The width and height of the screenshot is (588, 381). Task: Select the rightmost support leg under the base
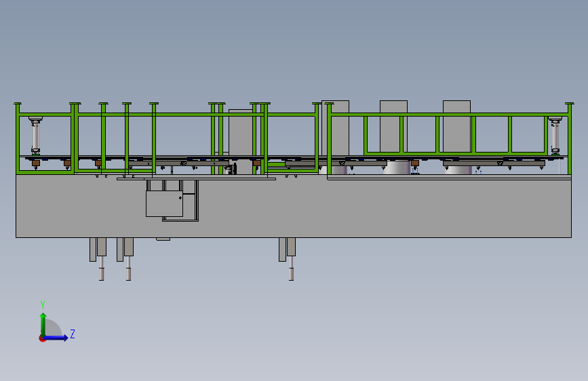[x=291, y=259]
